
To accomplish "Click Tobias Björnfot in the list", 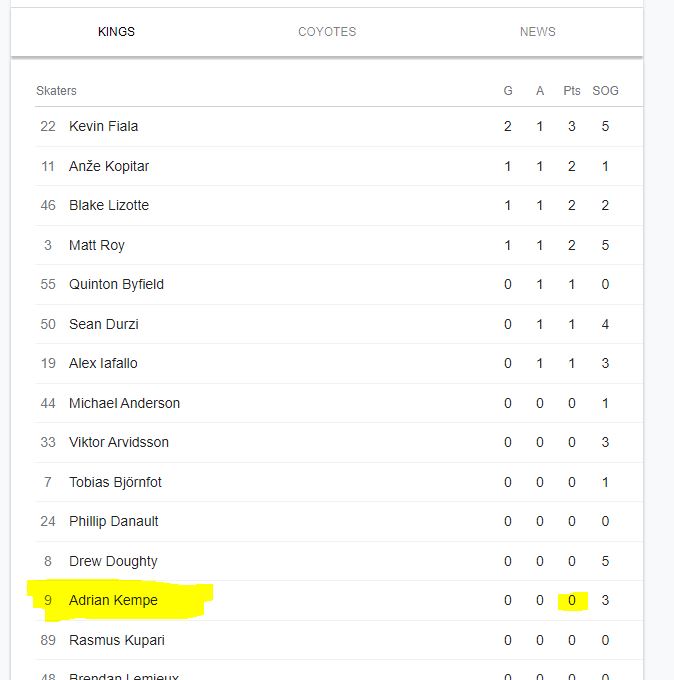I will tap(115, 482).
